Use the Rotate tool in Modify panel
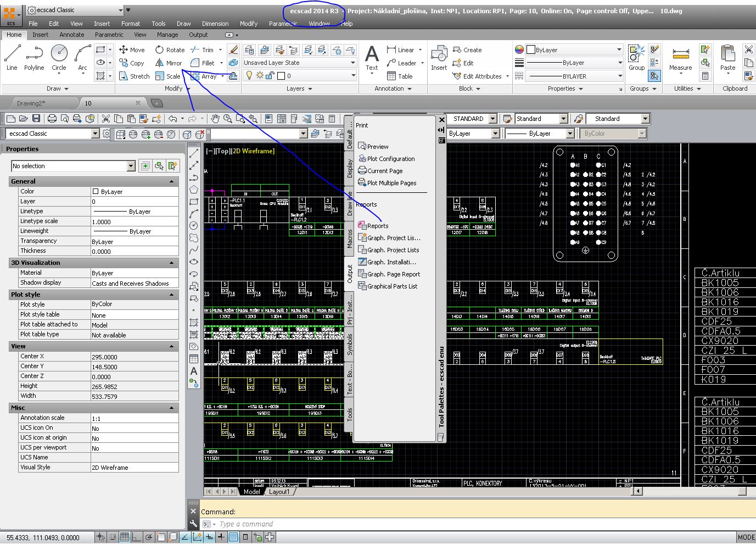The width and height of the screenshot is (756, 544). [170, 49]
